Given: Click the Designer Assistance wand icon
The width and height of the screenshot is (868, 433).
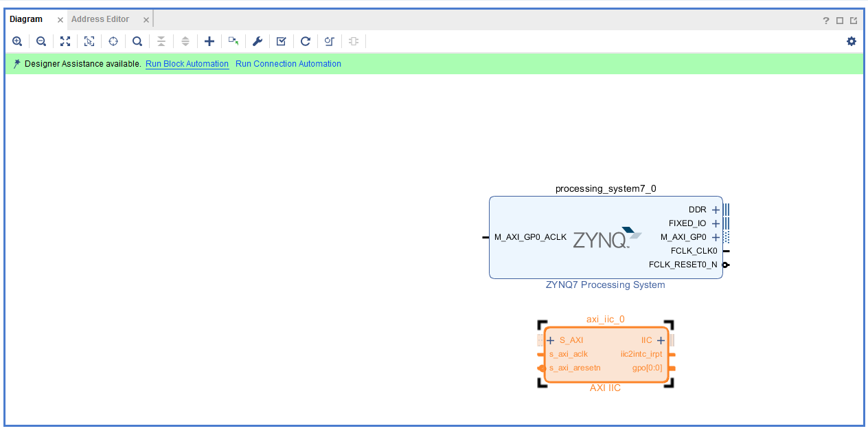Looking at the screenshot, I should 16,64.
